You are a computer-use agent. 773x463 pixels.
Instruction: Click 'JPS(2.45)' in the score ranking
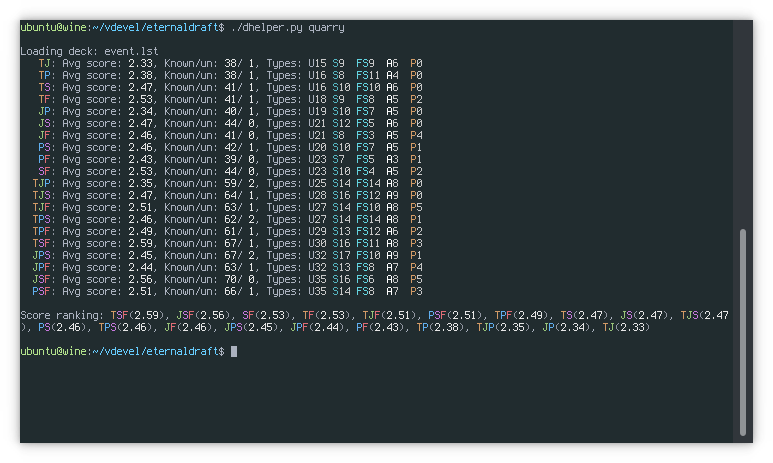click(x=251, y=327)
